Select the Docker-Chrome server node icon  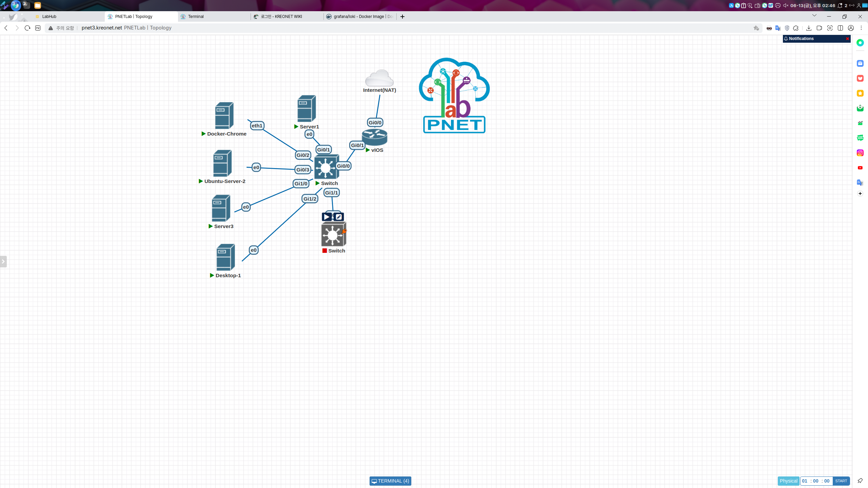224,116
